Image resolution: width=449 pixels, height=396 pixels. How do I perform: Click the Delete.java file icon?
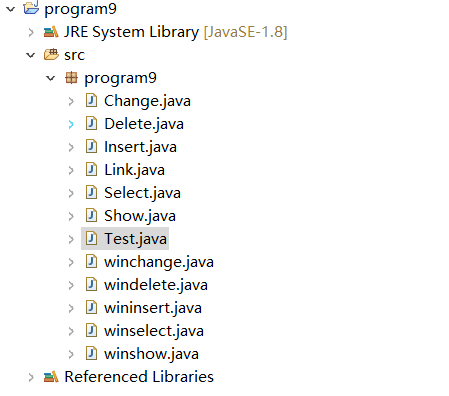tap(91, 123)
